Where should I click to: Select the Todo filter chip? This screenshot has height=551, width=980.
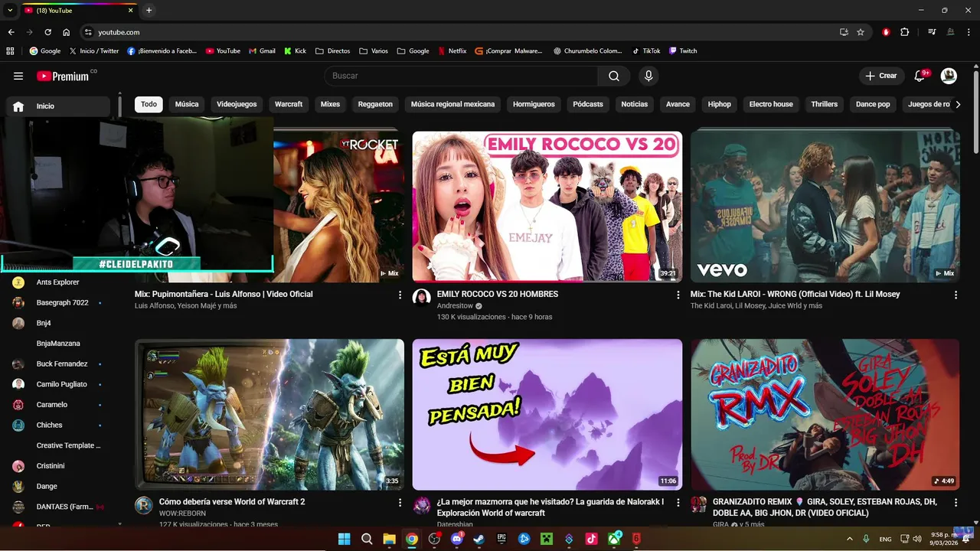[149, 104]
